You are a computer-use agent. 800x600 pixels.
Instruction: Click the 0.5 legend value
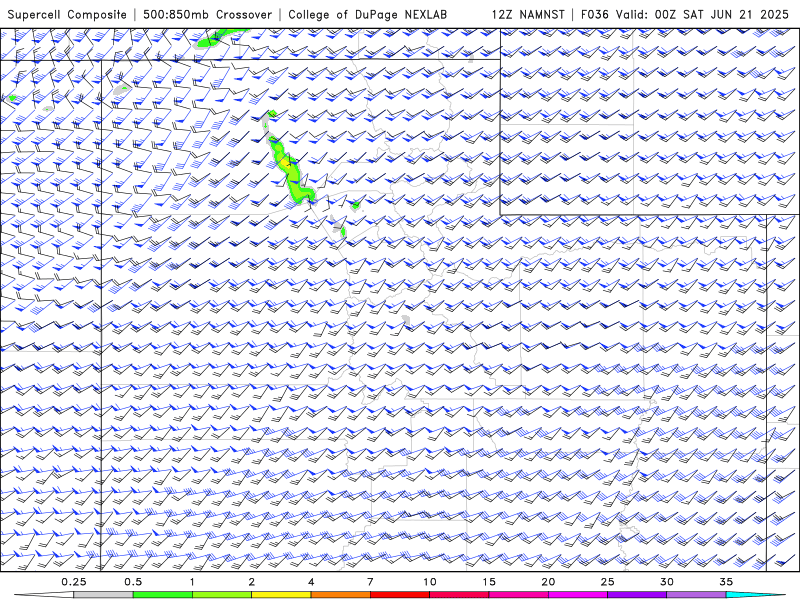coord(133,582)
